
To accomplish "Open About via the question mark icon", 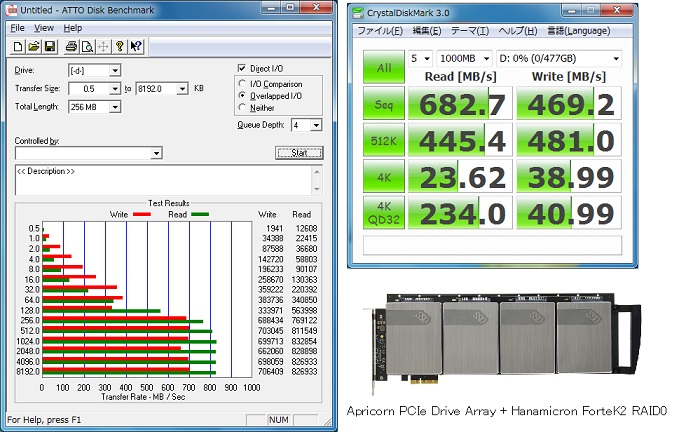I will pyautogui.click(x=120, y=46).
